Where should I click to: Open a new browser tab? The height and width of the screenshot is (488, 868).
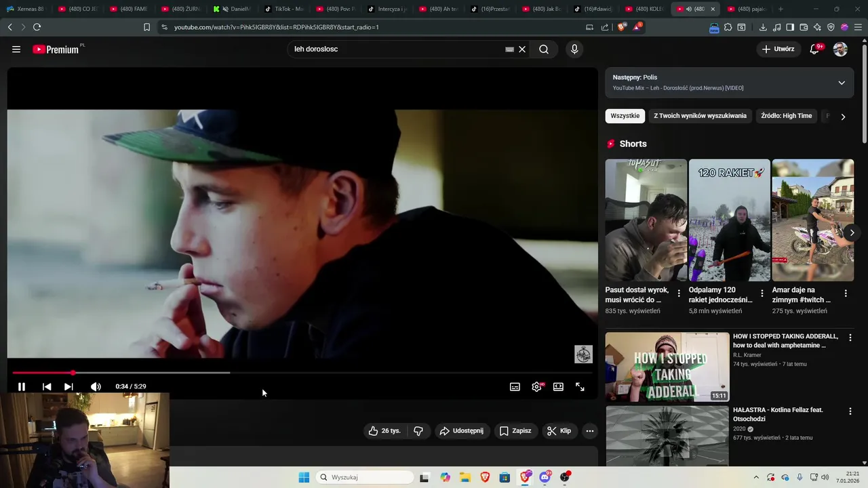click(781, 9)
